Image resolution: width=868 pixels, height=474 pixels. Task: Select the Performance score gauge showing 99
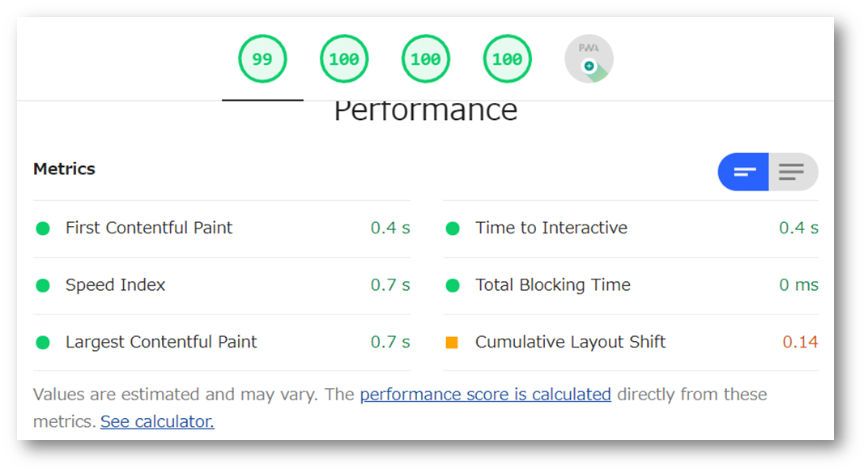[x=262, y=58]
